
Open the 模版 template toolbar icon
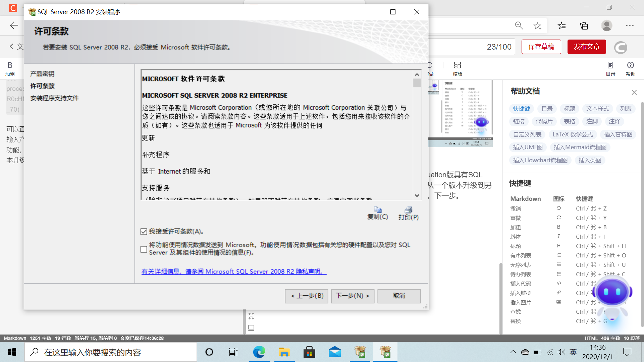458,69
